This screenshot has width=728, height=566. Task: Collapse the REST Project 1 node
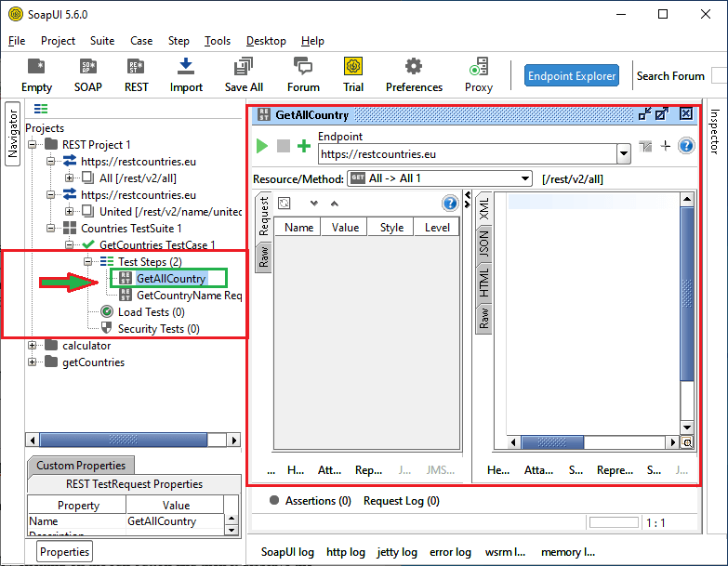pos(32,145)
